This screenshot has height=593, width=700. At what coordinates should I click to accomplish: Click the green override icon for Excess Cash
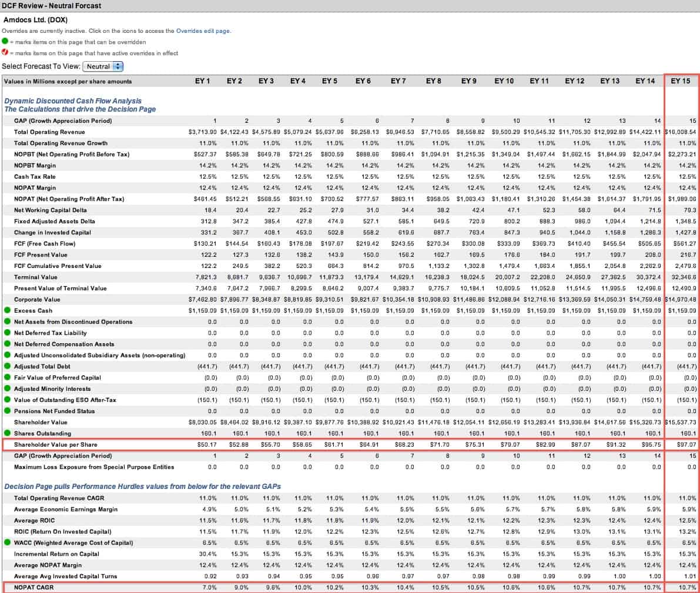pos(6,310)
